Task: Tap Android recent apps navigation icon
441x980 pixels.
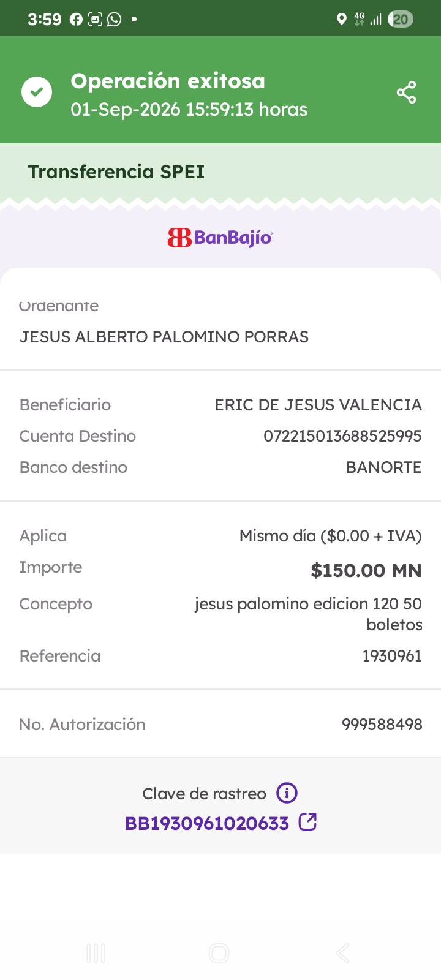Action: [96, 953]
